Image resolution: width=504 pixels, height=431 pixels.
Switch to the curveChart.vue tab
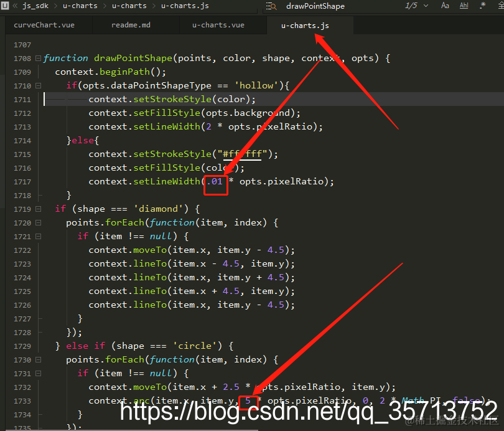49,25
